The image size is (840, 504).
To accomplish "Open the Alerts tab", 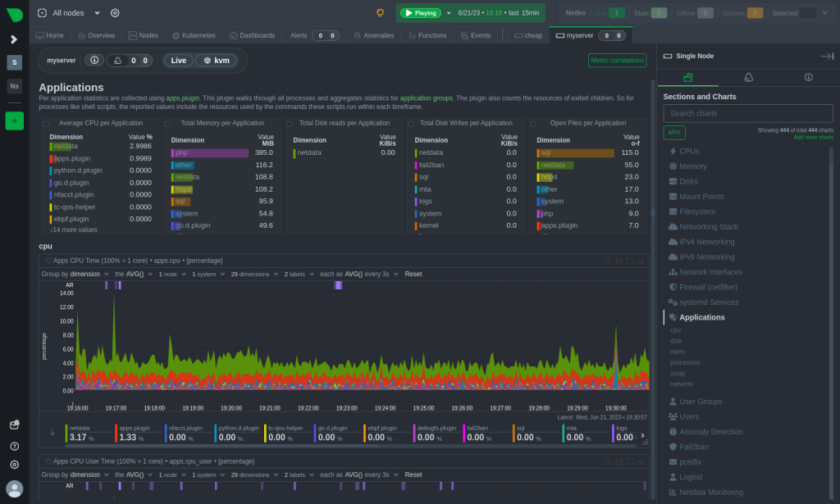I will pyautogui.click(x=314, y=35).
